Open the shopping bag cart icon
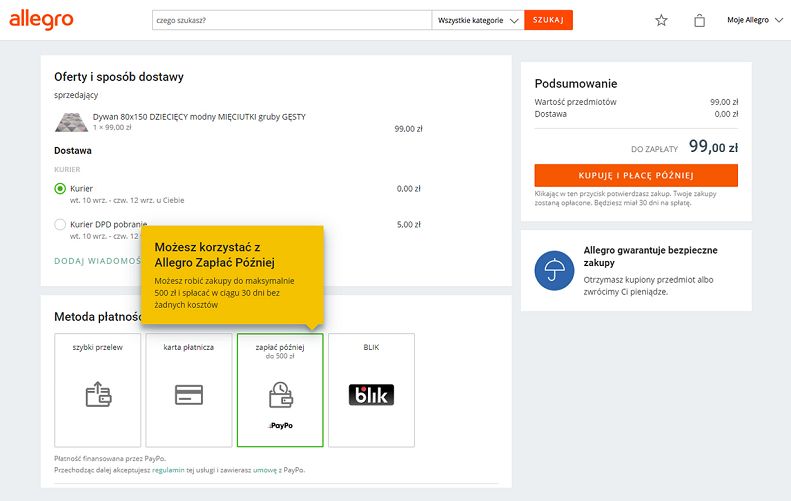Viewport: 791px width, 501px height. (699, 20)
